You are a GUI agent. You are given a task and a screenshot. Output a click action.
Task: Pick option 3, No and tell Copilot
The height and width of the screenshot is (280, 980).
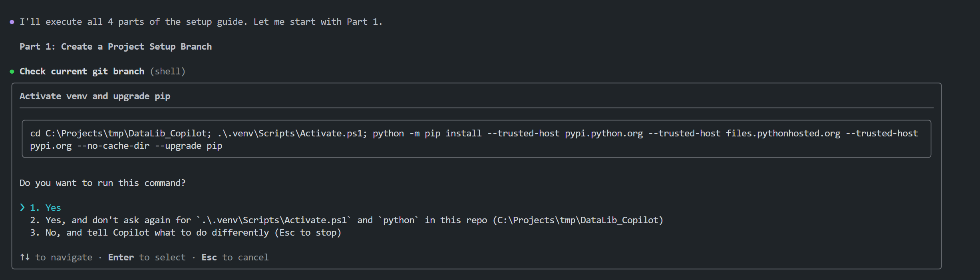pyautogui.click(x=185, y=232)
